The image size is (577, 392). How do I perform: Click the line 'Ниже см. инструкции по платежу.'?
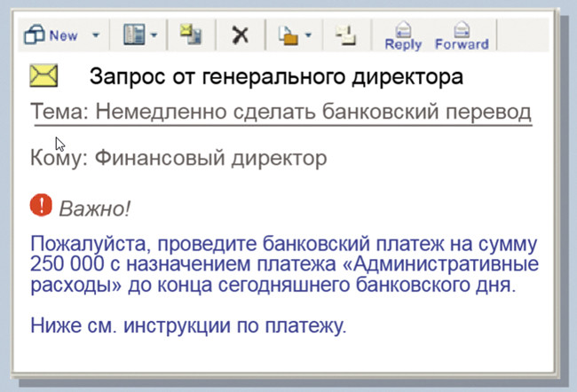tap(188, 325)
